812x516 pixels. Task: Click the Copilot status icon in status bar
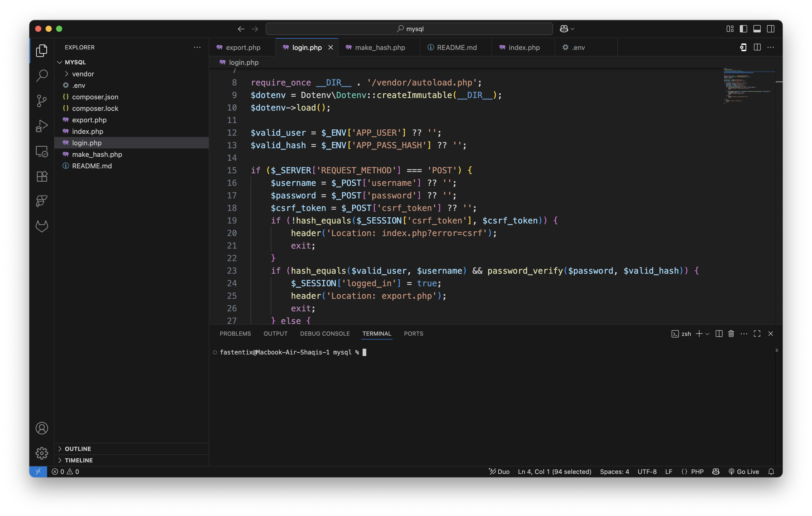pos(716,472)
